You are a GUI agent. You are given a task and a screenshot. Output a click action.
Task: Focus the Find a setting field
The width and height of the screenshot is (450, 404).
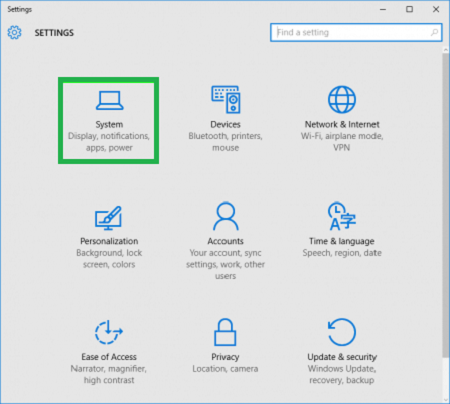pos(356,32)
